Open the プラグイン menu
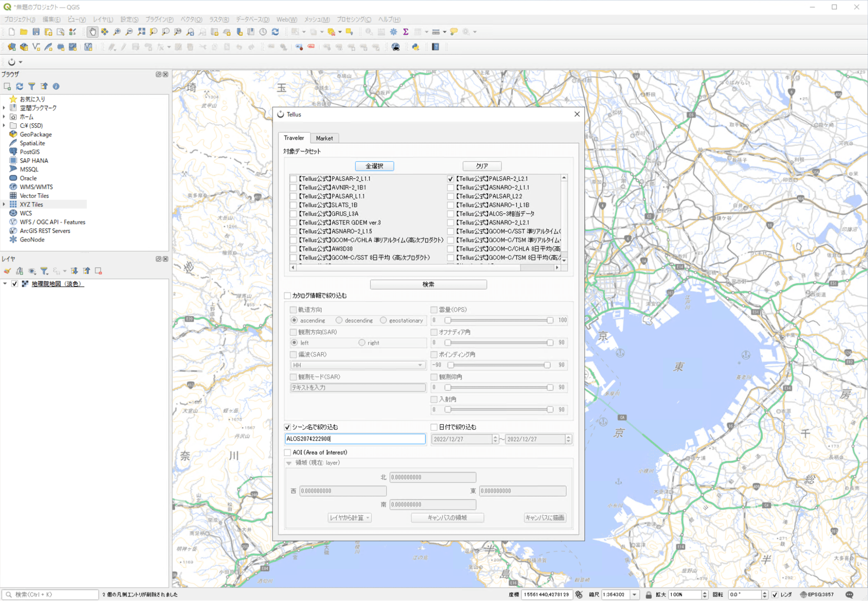This screenshot has height=601, width=868. click(x=159, y=20)
